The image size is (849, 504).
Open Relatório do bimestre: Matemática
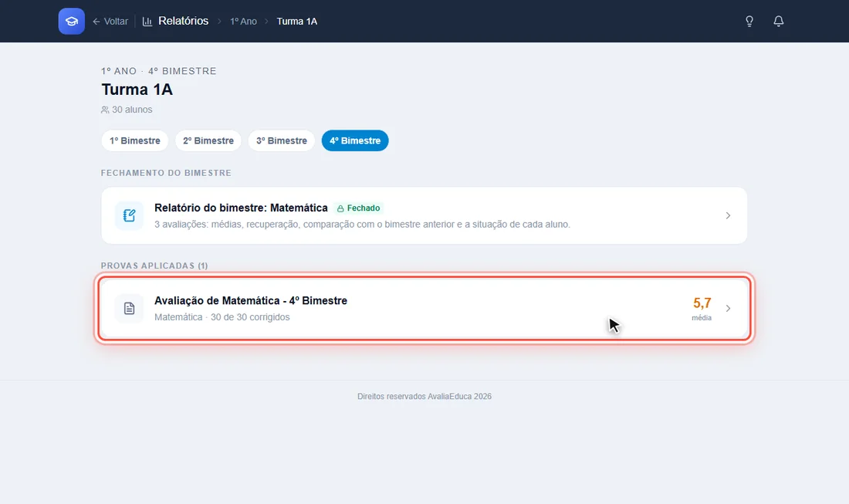point(424,215)
